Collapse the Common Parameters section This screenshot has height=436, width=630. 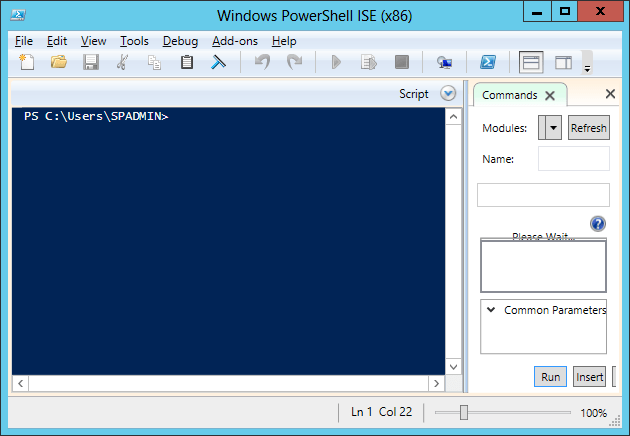(x=491, y=310)
